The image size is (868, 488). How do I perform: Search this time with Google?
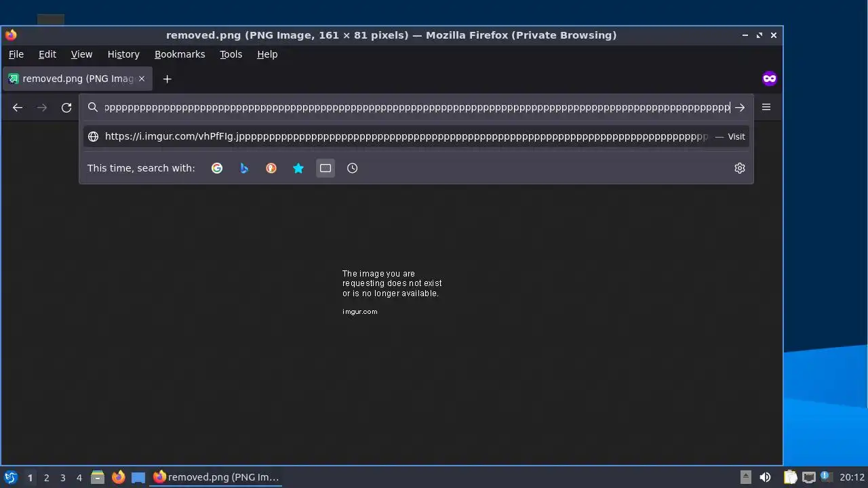coord(217,168)
